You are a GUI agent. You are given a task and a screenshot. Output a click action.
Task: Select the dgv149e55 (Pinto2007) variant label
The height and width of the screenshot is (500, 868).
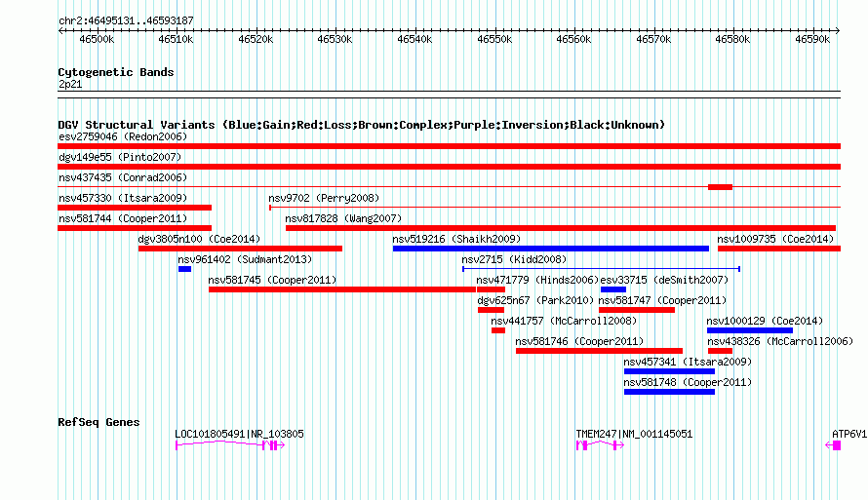coord(120,157)
